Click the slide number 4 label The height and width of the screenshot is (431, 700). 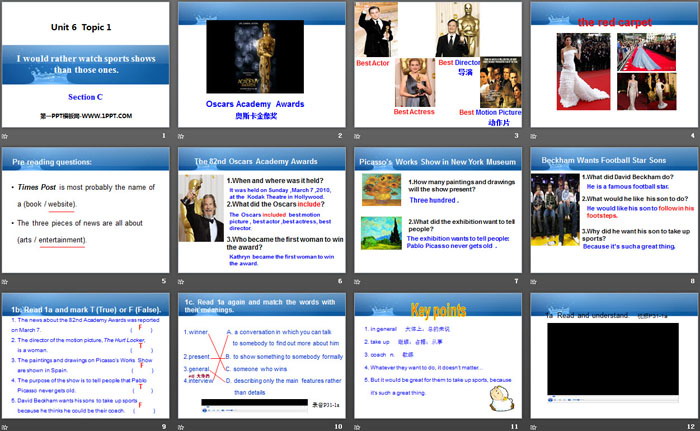click(692, 135)
